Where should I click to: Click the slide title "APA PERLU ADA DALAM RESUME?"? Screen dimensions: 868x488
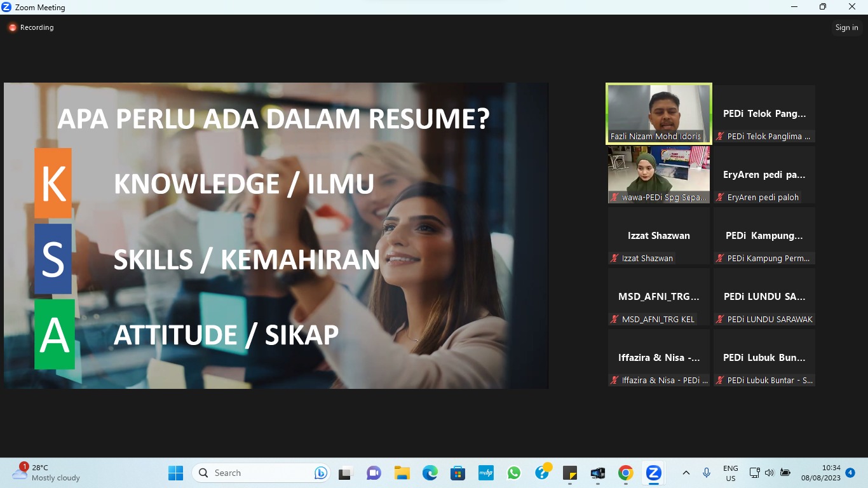[x=273, y=119]
